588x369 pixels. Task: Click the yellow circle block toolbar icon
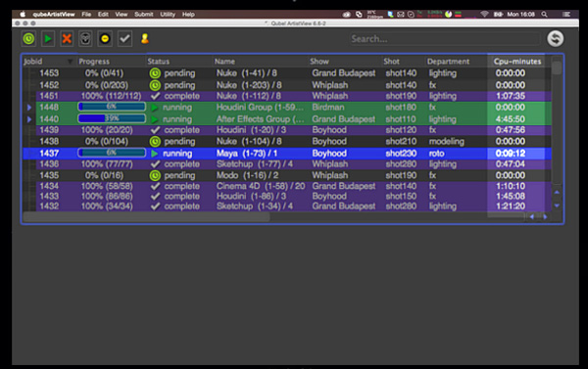tap(105, 38)
